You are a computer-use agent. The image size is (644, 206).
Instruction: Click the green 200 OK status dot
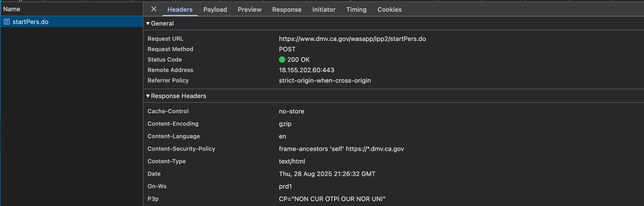point(282,60)
